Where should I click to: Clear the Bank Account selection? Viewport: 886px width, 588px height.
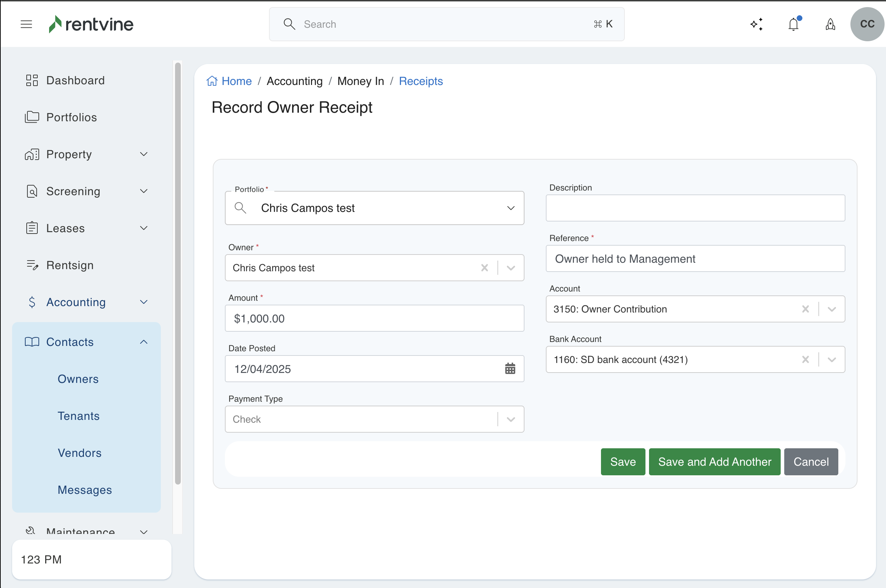click(x=805, y=360)
